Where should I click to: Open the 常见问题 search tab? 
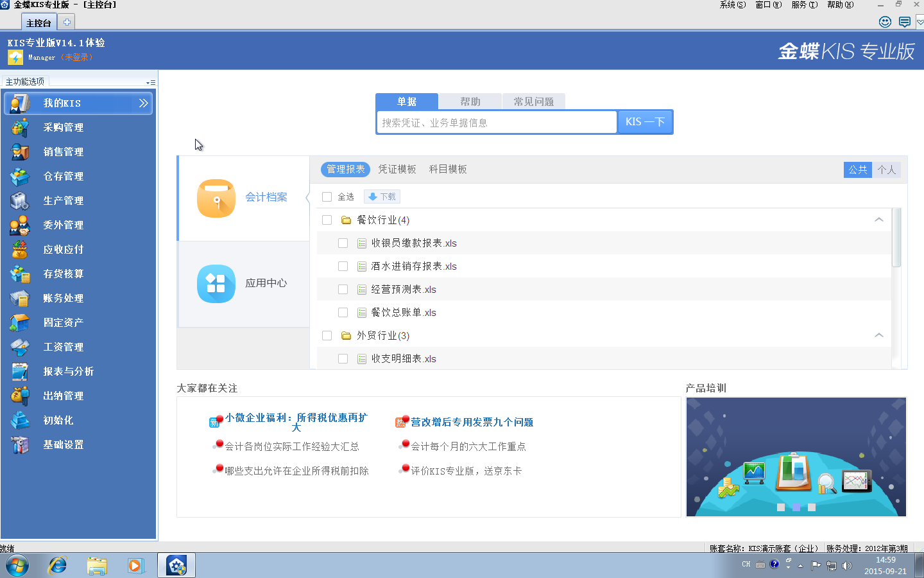coord(533,101)
